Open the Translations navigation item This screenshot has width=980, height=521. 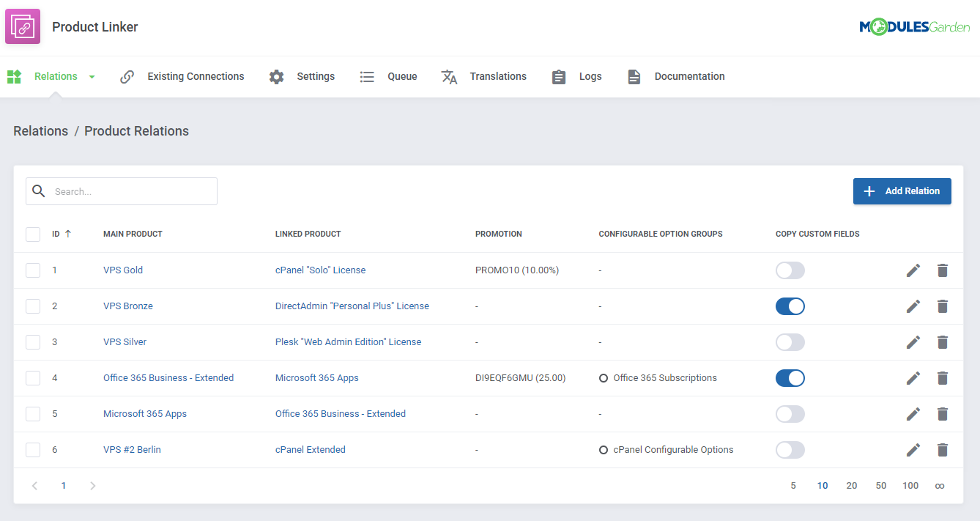click(498, 76)
